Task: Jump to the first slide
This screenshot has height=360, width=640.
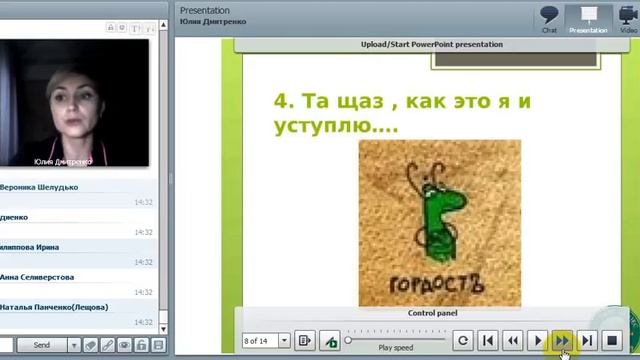Action: (x=488, y=340)
